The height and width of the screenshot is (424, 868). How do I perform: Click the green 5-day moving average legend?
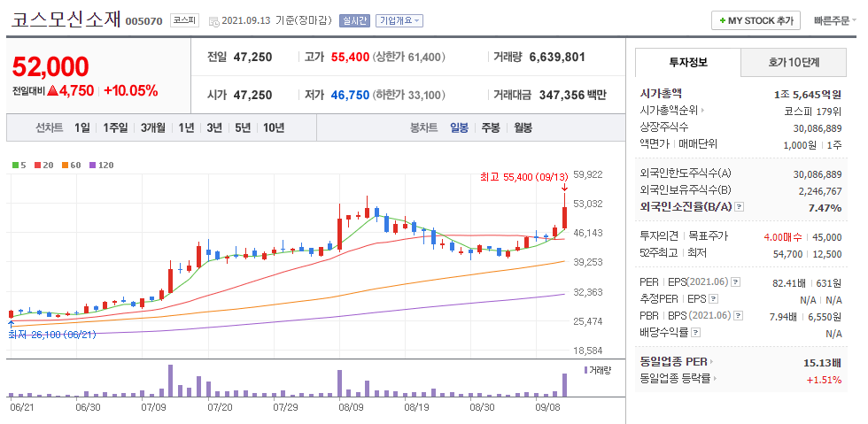pyautogui.click(x=19, y=165)
